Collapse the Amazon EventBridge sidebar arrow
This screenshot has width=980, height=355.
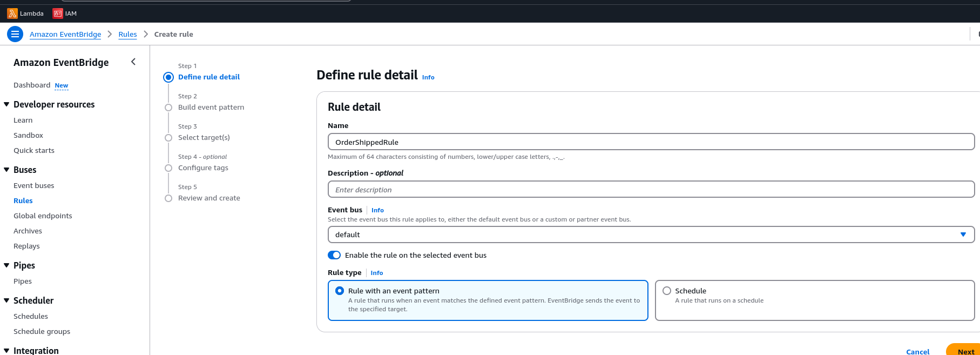coord(133,62)
